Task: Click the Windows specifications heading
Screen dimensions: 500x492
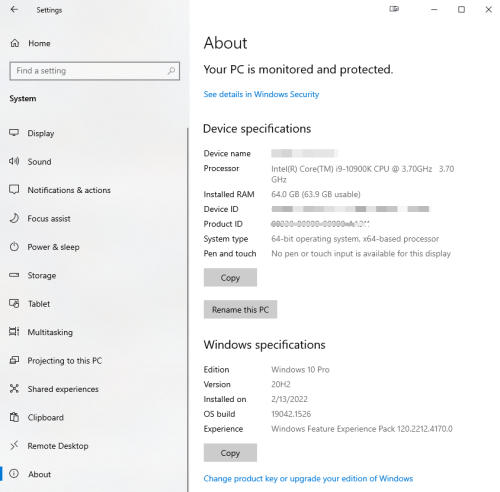Action: click(x=264, y=345)
